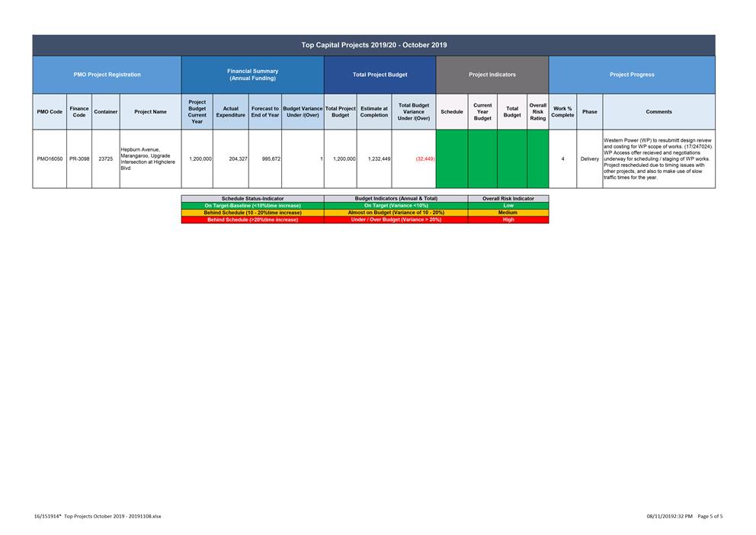The image size is (756, 535).
Task: Select the 'Budget Variance Under /(Over)' column header
Action: point(303,112)
